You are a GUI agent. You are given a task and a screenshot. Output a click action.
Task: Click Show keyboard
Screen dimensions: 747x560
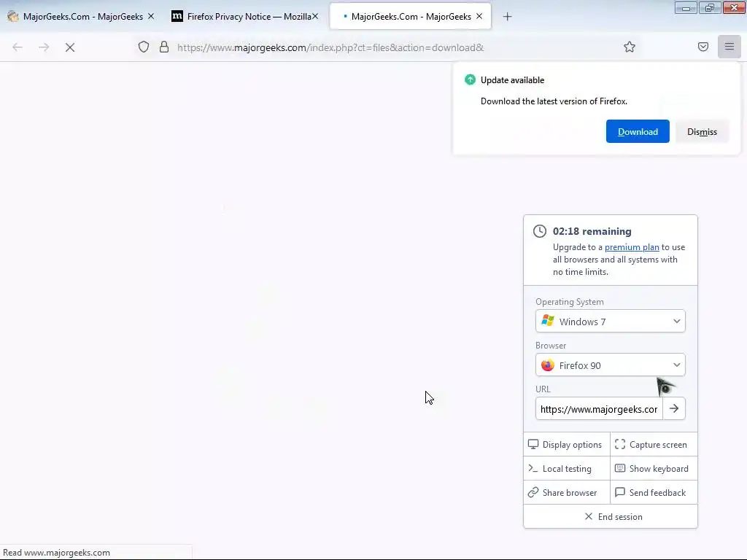point(654,469)
